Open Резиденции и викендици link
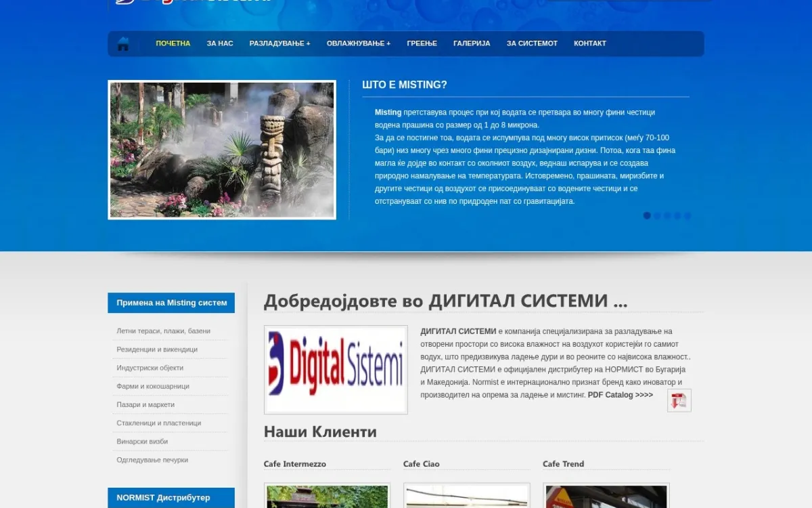Screen dimensions: 812x508 pos(157,350)
